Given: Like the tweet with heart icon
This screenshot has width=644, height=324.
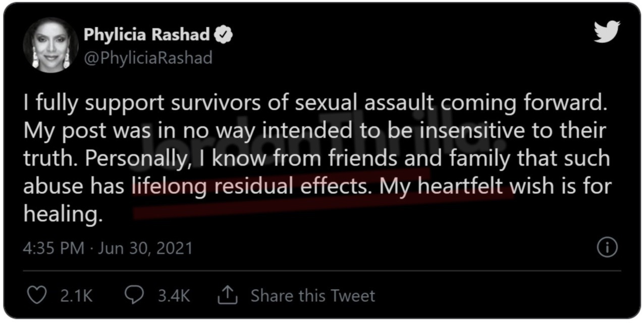Looking at the screenshot, I should click(37, 295).
